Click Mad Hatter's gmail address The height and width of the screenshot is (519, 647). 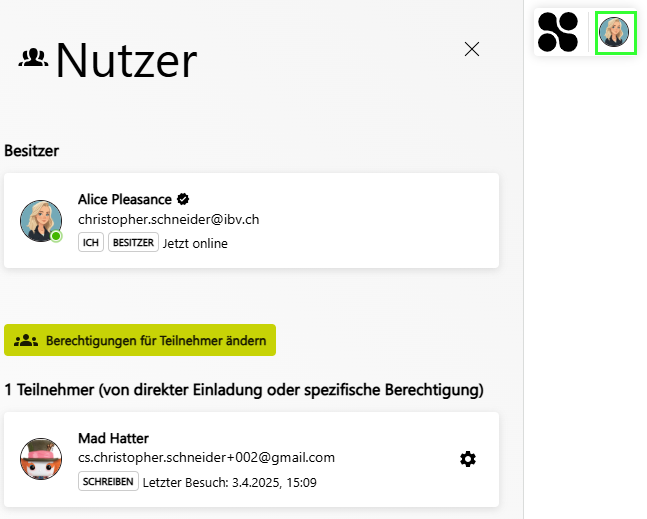point(206,458)
